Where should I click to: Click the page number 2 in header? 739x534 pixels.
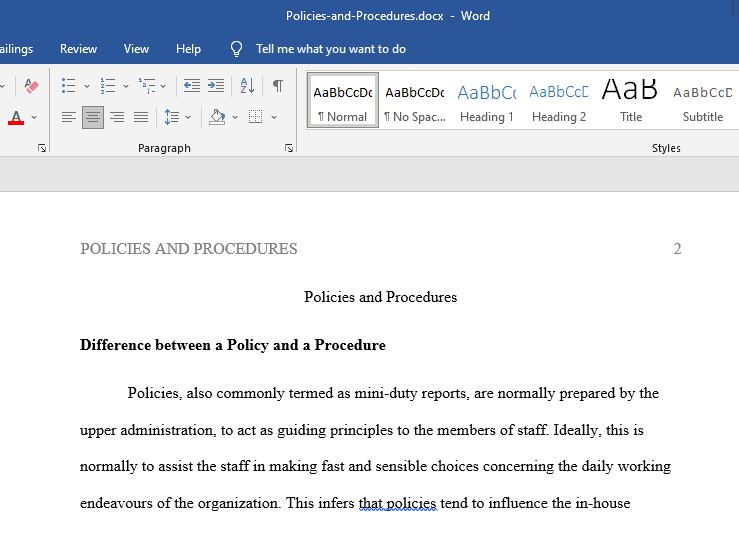pyautogui.click(x=677, y=249)
